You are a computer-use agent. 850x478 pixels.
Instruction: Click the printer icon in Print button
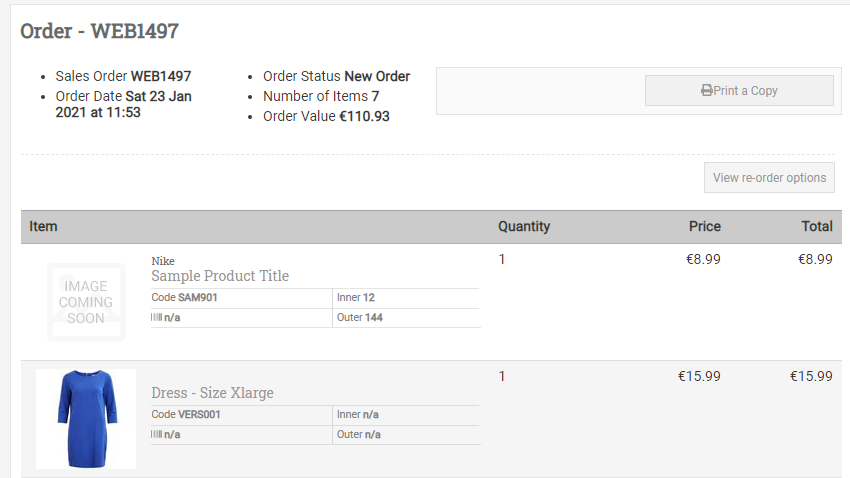click(x=706, y=91)
